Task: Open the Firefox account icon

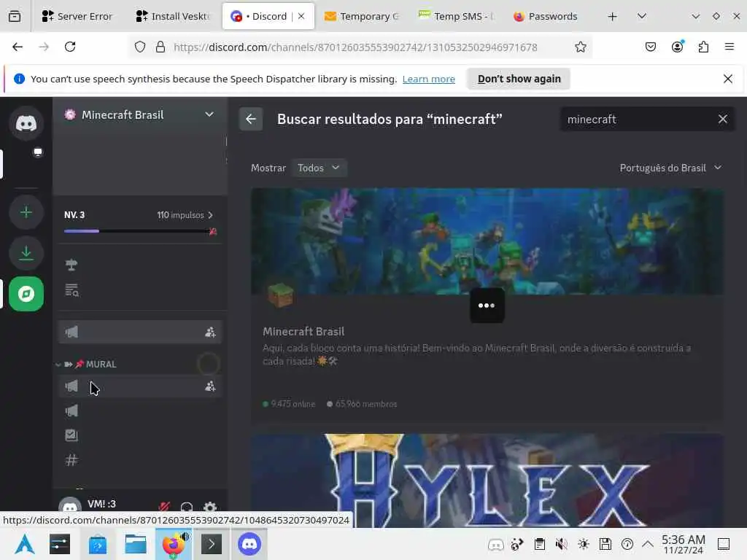Action: pyautogui.click(x=677, y=47)
